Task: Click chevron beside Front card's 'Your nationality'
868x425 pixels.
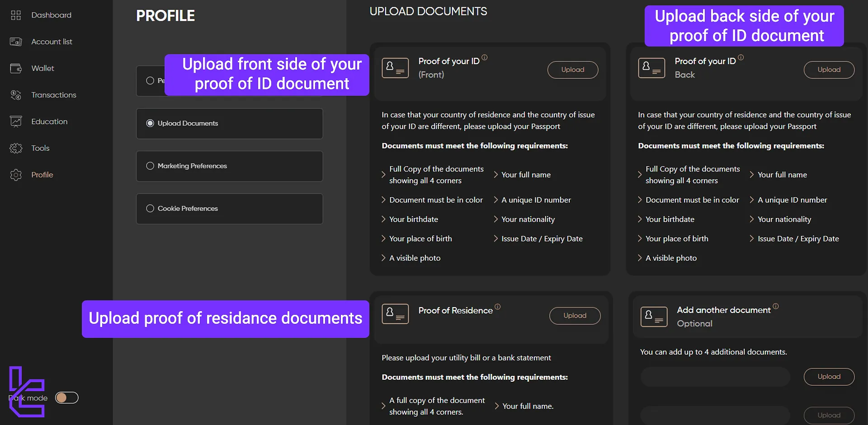Action: [x=496, y=219]
